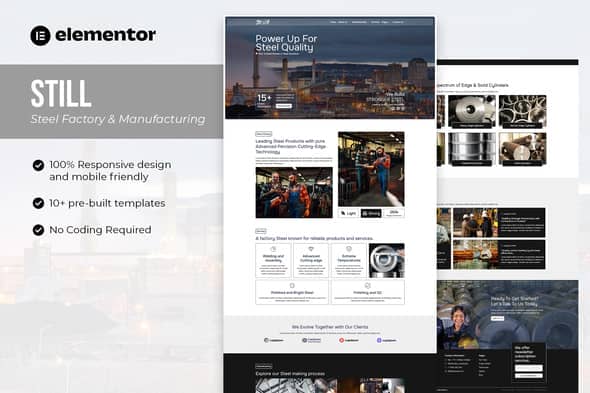
Task: Open Contact Us in the site navigation
Action: pyautogui.click(x=398, y=22)
